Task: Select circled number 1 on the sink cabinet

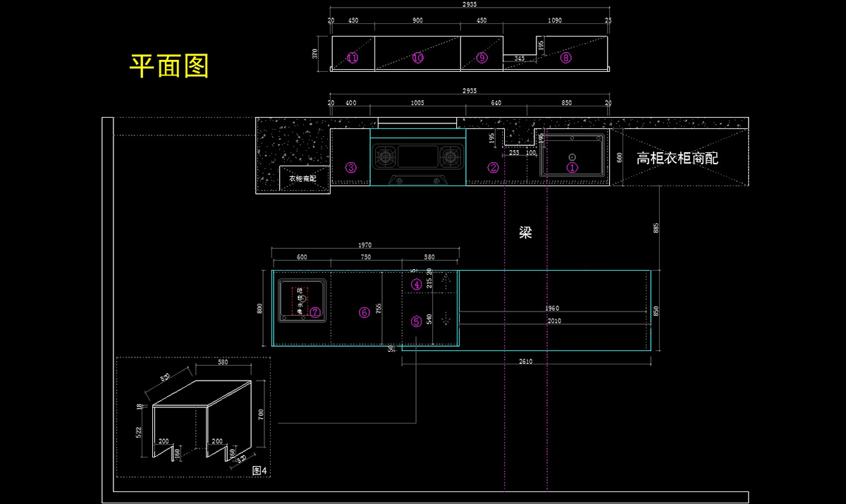Action: (x=572, y=168)
